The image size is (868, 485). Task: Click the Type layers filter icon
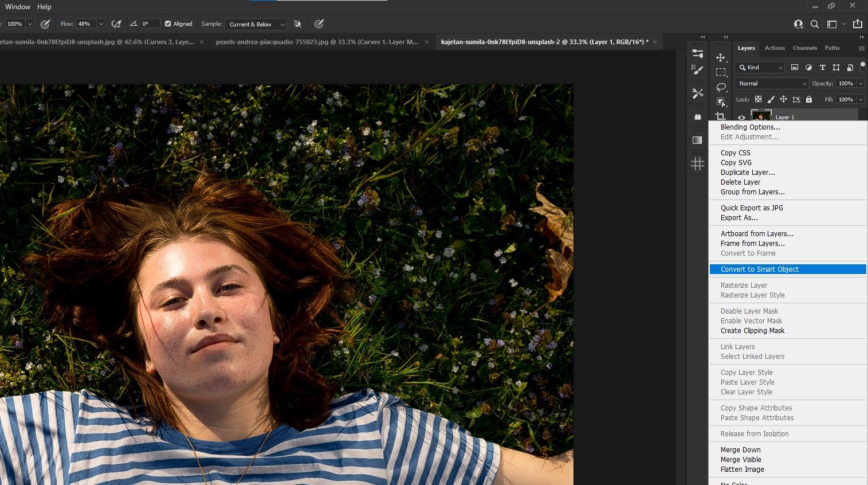(x=823, y=68)
